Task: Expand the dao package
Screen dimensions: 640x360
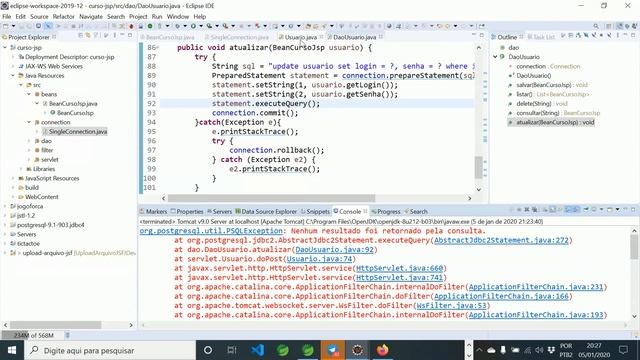Action: (x=29, y=141)
